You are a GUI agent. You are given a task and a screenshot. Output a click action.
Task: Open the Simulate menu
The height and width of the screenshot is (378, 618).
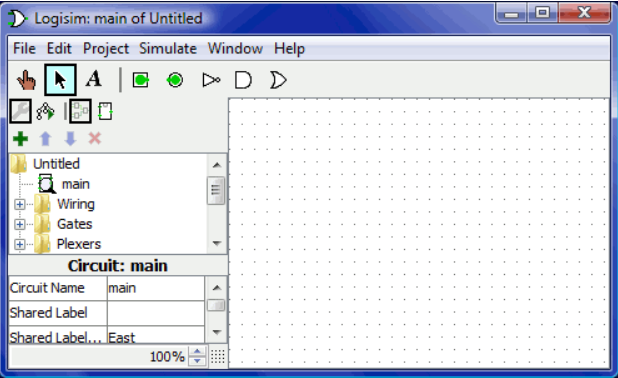point(168,48)
